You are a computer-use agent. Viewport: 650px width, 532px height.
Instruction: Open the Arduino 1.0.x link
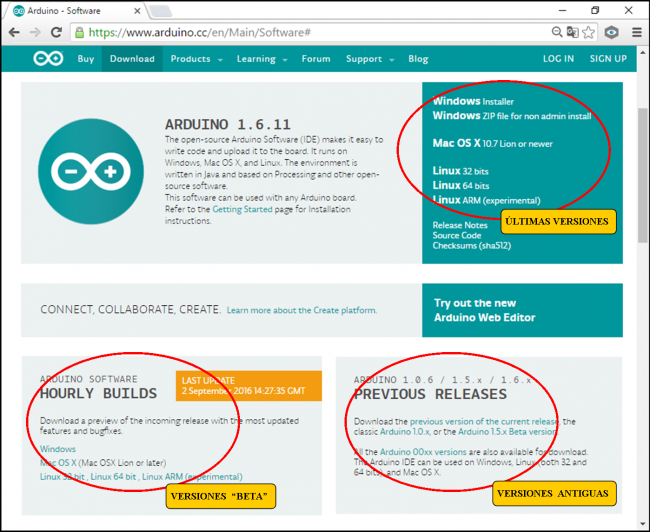(x=405, y=432)
